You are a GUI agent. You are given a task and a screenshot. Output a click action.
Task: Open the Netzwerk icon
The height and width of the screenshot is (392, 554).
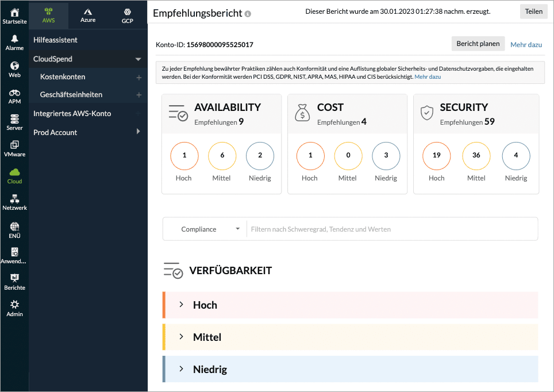tap(14, 199)
